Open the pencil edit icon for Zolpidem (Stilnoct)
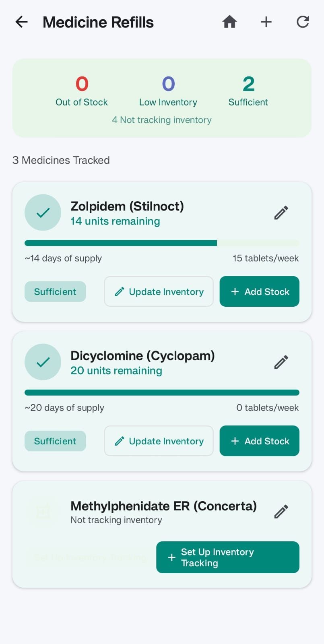The height and width of the screenshot is (644, 324). 281,212
